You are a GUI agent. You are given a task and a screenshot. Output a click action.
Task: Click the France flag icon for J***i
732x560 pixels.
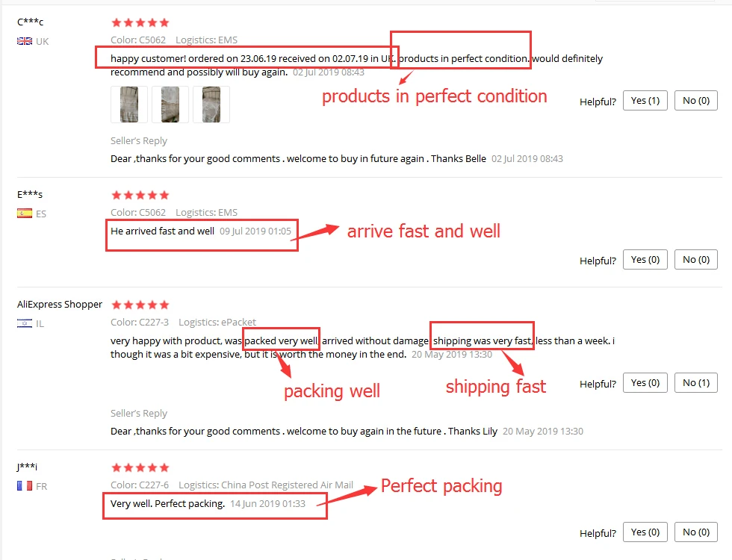(25, 486)
